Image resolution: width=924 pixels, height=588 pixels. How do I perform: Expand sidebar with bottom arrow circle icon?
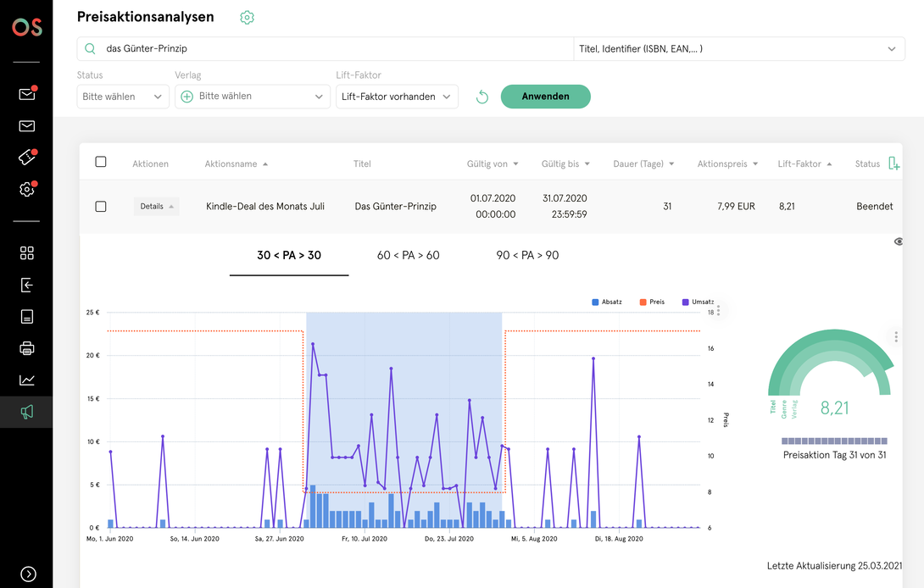pos(28,574)
